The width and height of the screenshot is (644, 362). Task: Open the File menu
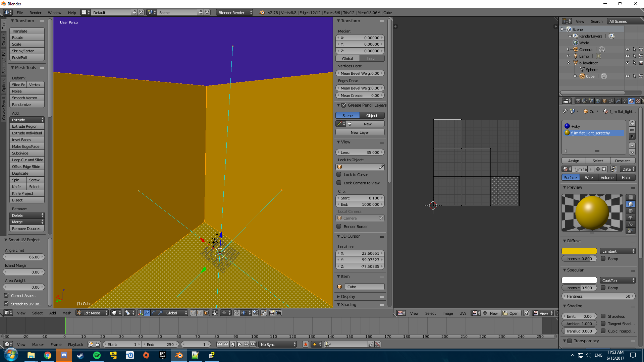click(x=19, y=12)
